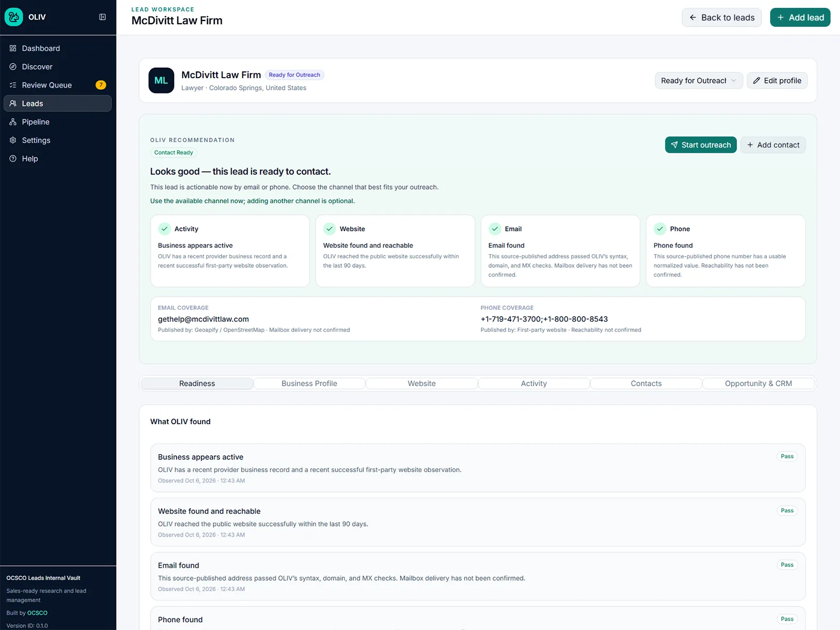Go to Discover in the sidebar
The height and width of the screenshot is (630, 840).
coord(58,67)
